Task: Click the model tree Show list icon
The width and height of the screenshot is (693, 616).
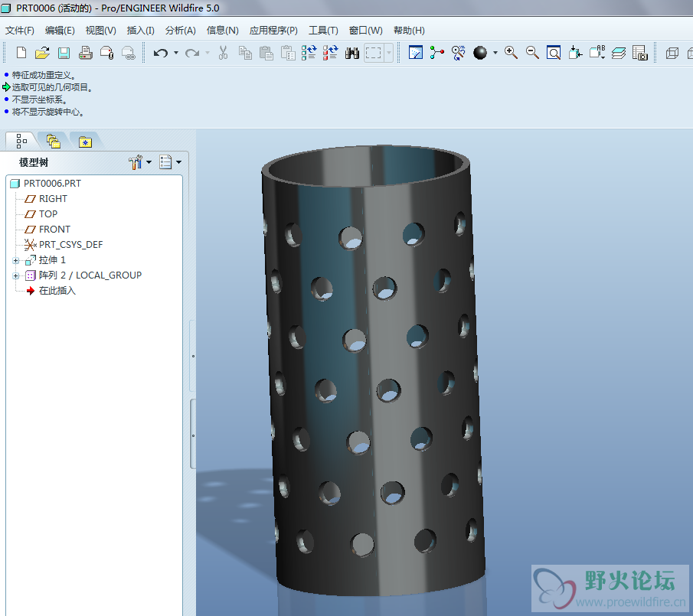Action: (x=165, y=162)
